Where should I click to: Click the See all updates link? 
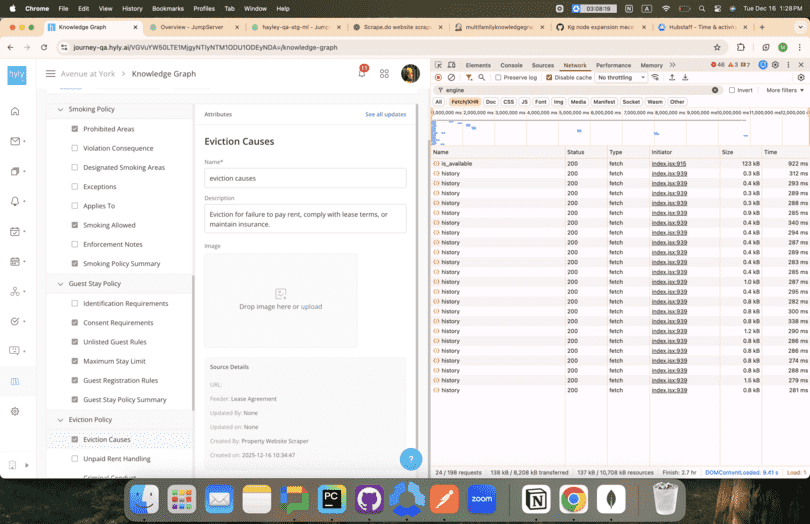pos(385,114)
